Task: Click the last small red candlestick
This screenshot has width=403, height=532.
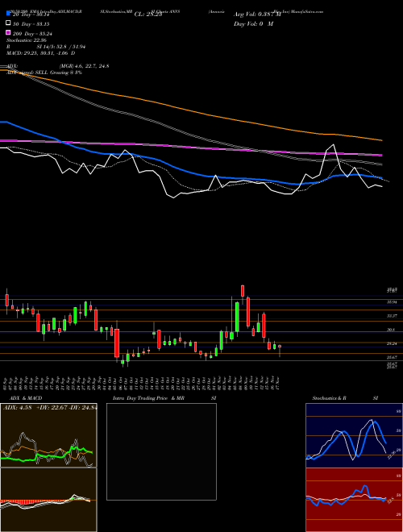Action: pos(280,346)
